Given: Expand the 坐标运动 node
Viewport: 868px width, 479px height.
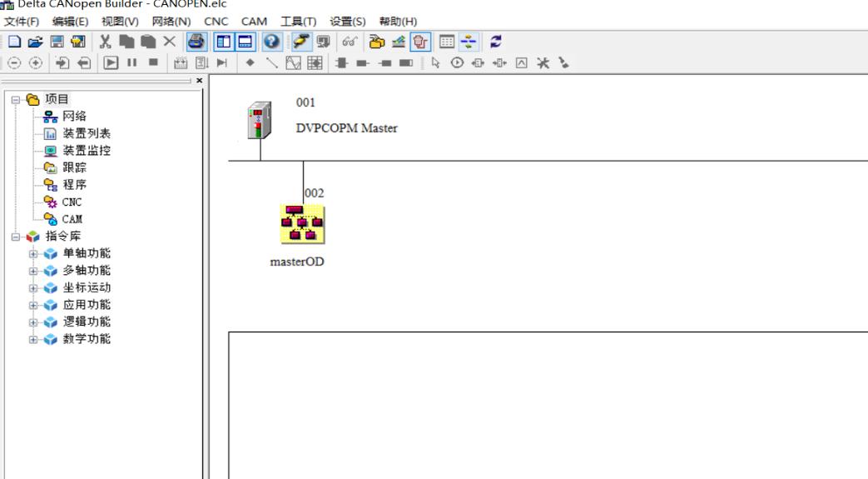Looking at the screenshot, I should 33,288.
